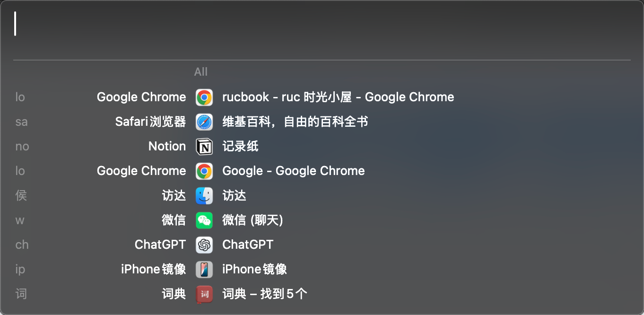Click app name 'Google Chrome' in rucbook row
Image resolution: width=644 pixels, height=315 pixels.
[x=141, y=97]
